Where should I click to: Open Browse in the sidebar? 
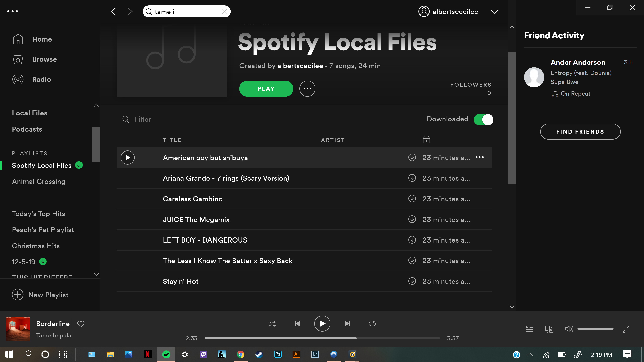pos(35,59)
